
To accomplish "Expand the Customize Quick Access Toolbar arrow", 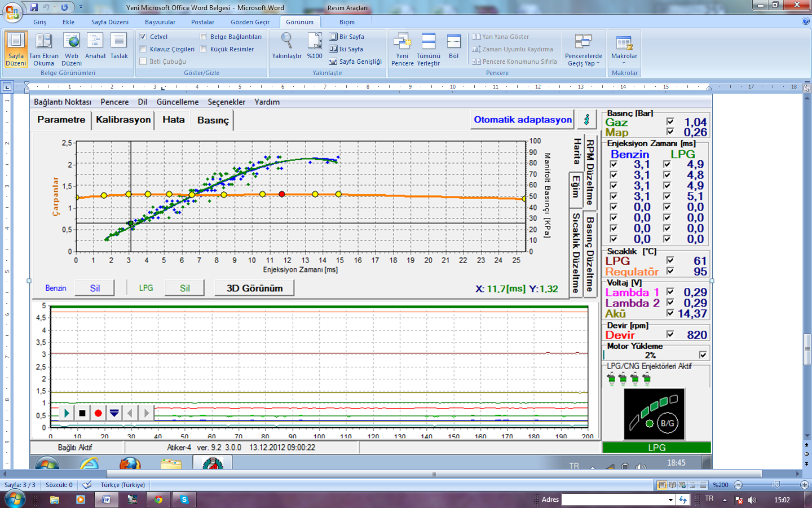I will (x=81, y=7).
